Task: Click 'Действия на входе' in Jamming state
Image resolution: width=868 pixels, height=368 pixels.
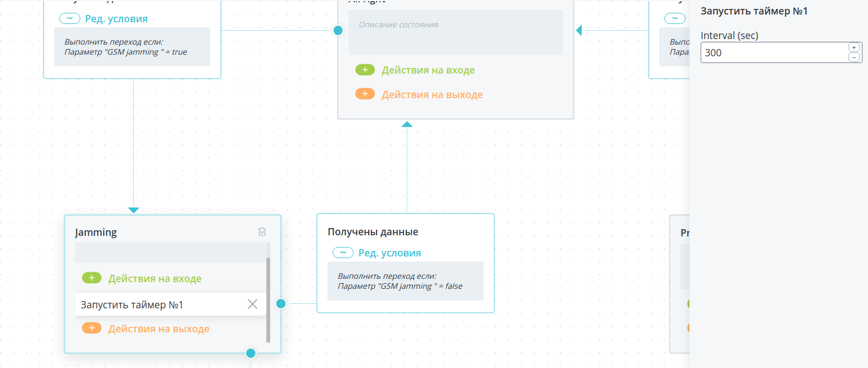Action: coord(155,278)
